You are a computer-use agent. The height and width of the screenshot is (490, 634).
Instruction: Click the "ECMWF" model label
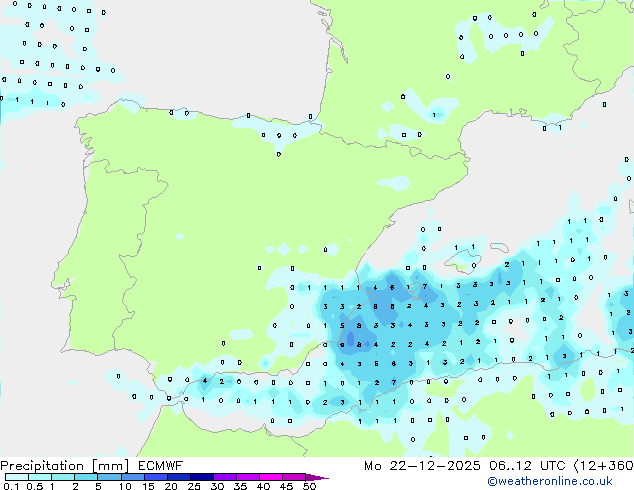(161, 466)
